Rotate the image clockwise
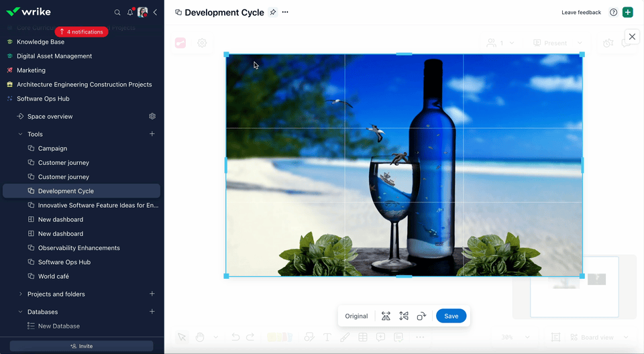This screenshot has height=354, width=644. (421, 316)
